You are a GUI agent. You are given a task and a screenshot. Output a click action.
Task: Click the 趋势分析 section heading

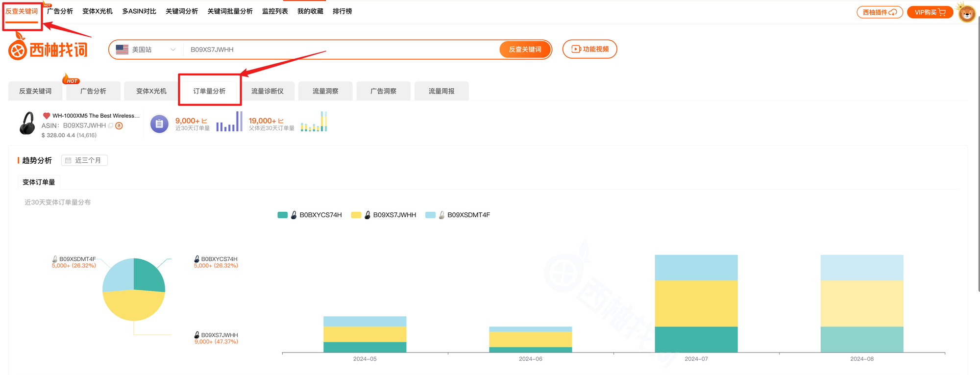[37, 160]
